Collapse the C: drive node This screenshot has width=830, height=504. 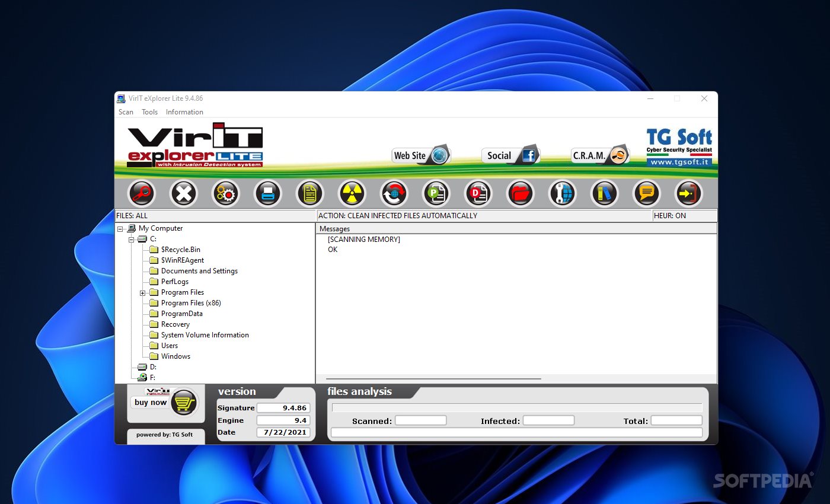pyautogui.click(x=132, y=240)
